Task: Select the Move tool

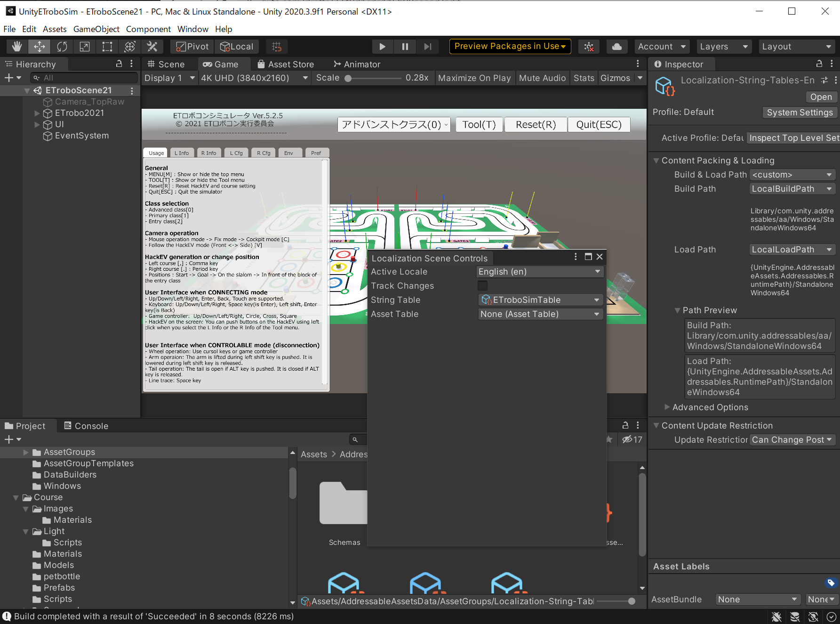Action: point(40,47)
